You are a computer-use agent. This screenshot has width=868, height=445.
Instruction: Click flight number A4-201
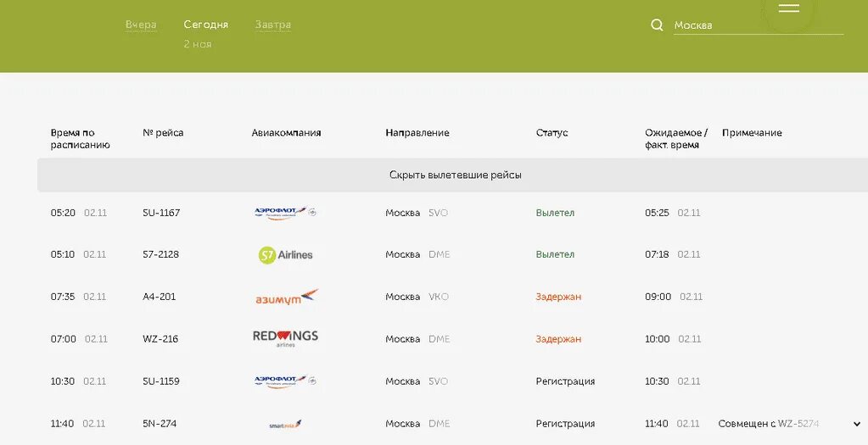(x=159, y=297)
